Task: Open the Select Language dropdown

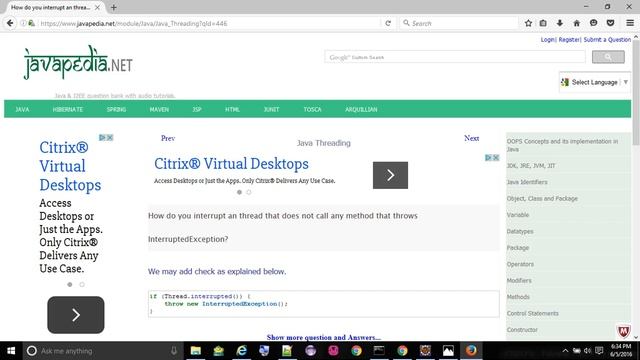Action: [594, 82]
